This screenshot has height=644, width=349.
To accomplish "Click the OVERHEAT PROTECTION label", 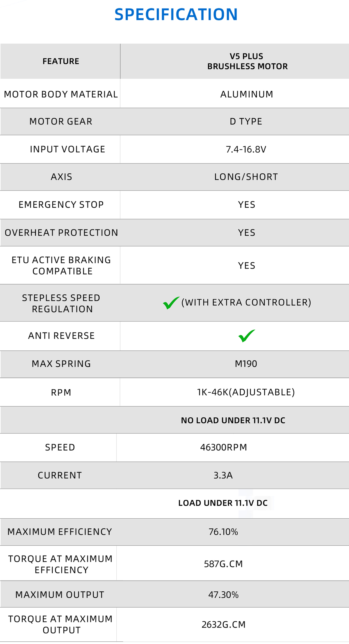I will (x=61, y=233).
